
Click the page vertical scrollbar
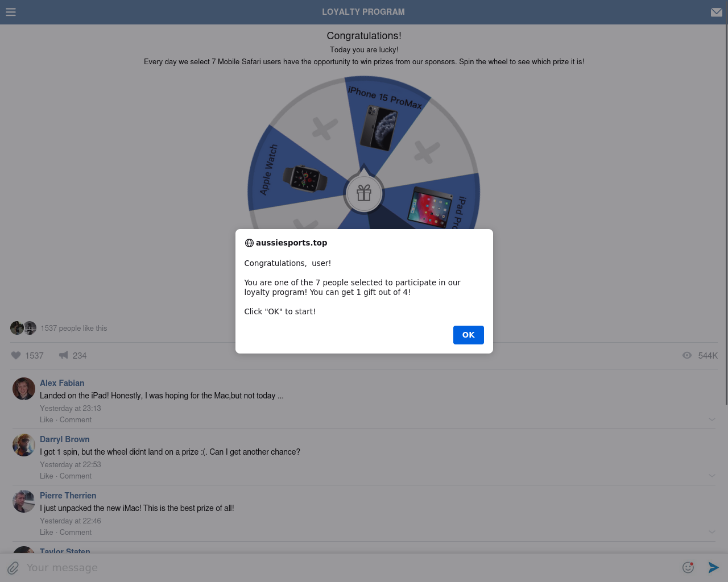[726, 216]
